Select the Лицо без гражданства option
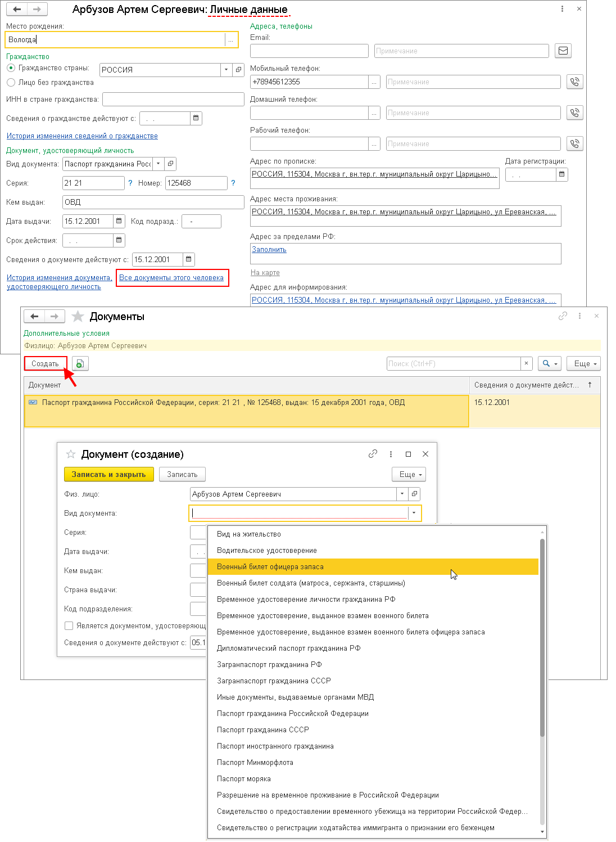Image resolution: width=616 pixels, height=842 pixels. [11, 83]
